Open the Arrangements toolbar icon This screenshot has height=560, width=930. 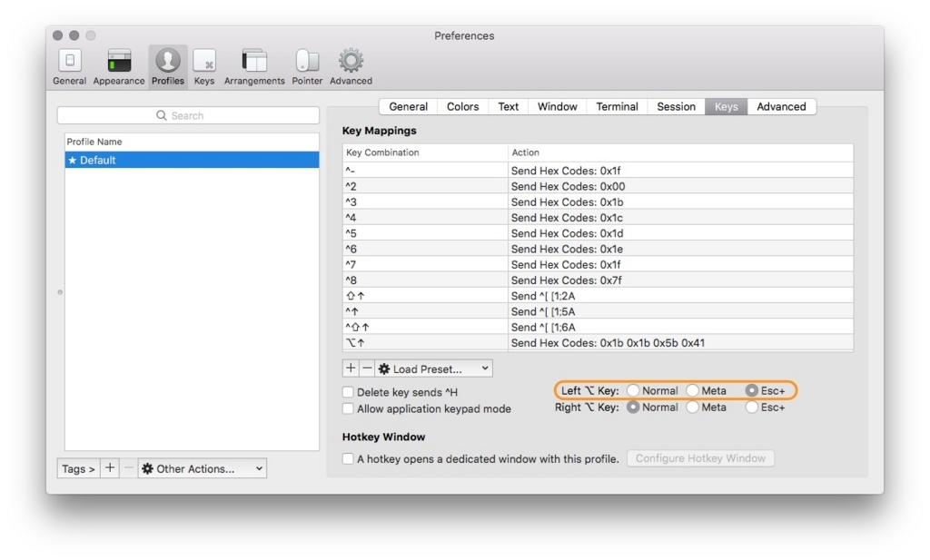click(x=254, y=67)
